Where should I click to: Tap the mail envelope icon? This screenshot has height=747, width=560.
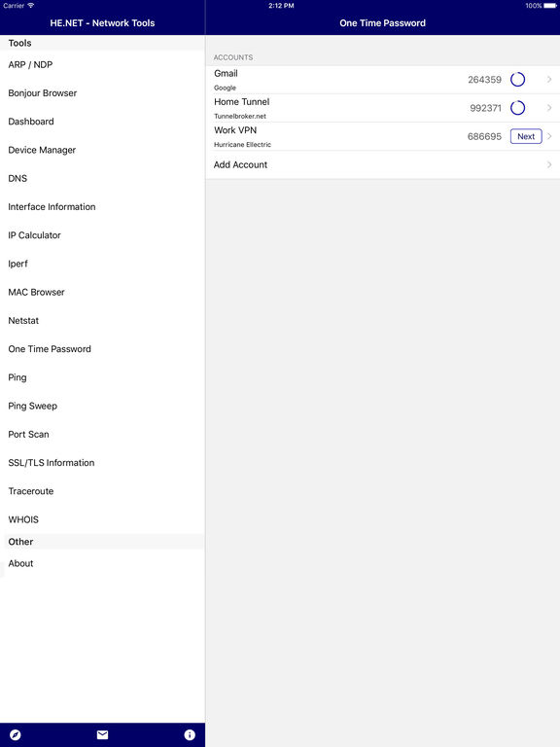pyautogui.click(x=102, y=734)
